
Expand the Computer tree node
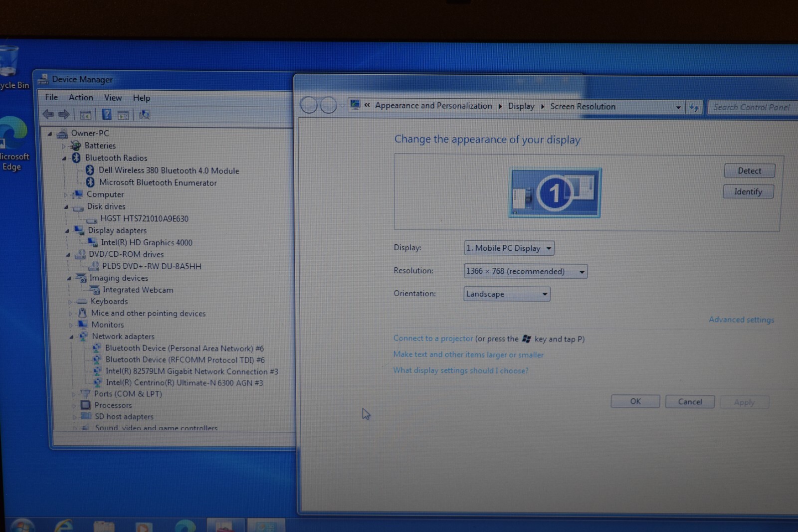pyautogui.click(x=65, y=194)
